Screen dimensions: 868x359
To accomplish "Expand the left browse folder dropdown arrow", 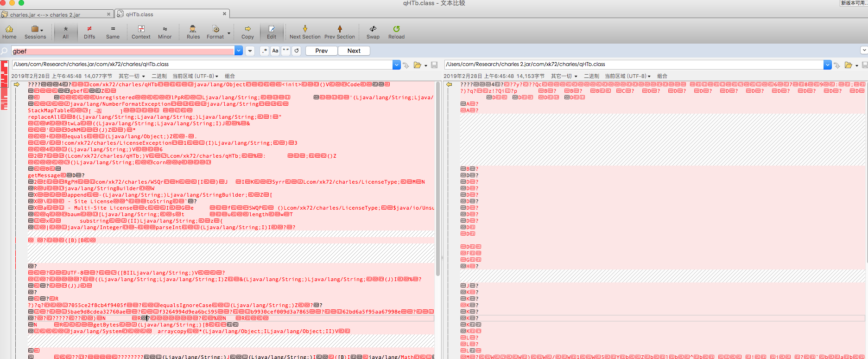I will [426, 66].
